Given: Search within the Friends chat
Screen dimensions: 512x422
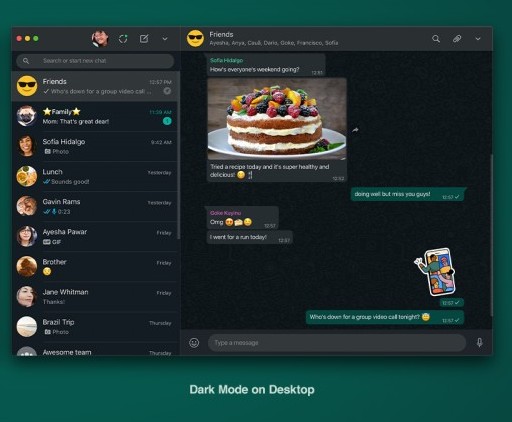Looking at the screenshot, I should pyautogui.click(x=436, y=39).
